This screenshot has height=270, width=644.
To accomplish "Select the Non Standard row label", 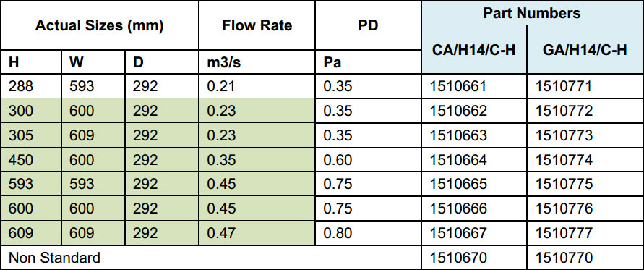I will click(55, 258).
